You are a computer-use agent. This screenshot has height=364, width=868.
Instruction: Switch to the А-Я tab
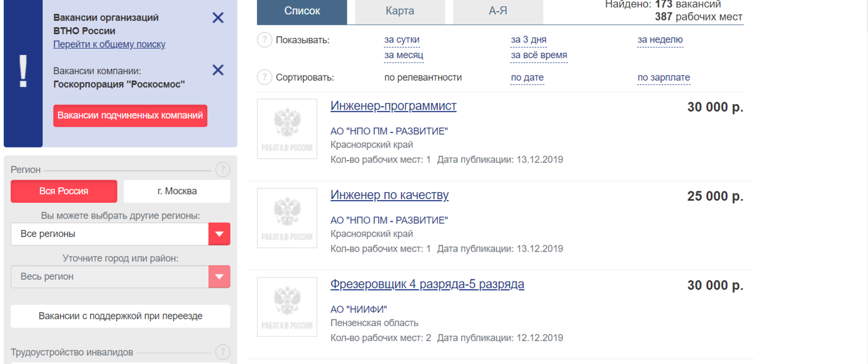(x=497, y=11)
